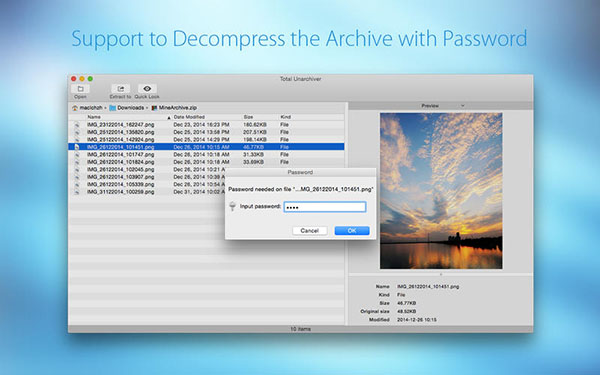The image size is (600, 375).
Task: Click the Downloads folder icon in path bar
Action: (x=112, y=108)
